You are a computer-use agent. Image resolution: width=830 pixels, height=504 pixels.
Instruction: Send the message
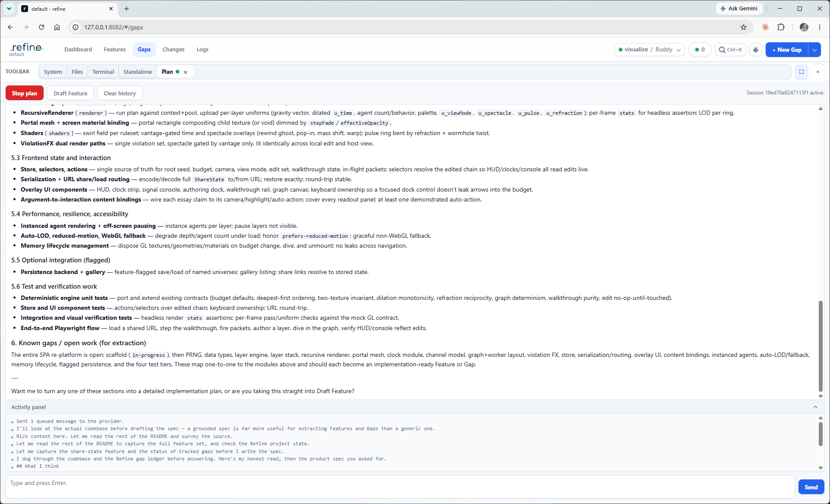pyautogui.click(x=811, y=487)
